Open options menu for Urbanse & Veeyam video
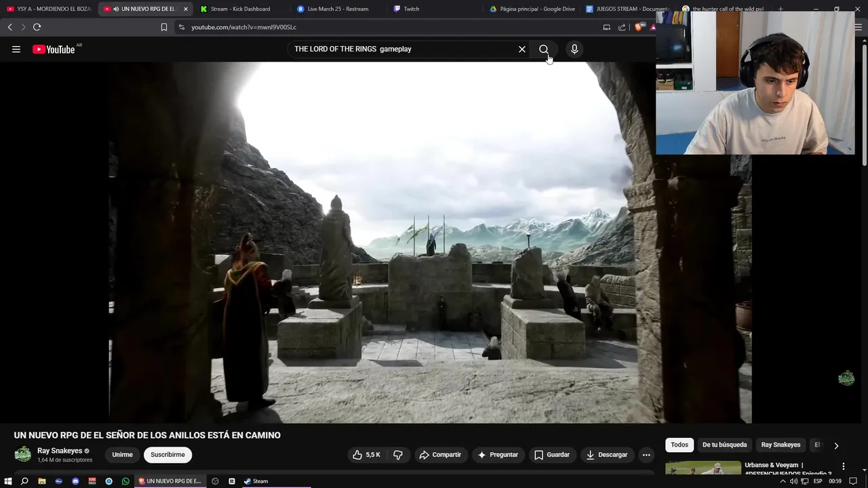Viewport: 868px width, 488px height. click(844, 466)
